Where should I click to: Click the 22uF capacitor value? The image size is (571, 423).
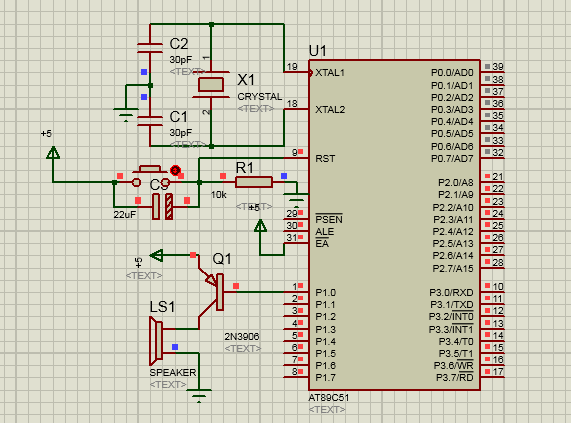pyautogui.click(x=125, y=214)
